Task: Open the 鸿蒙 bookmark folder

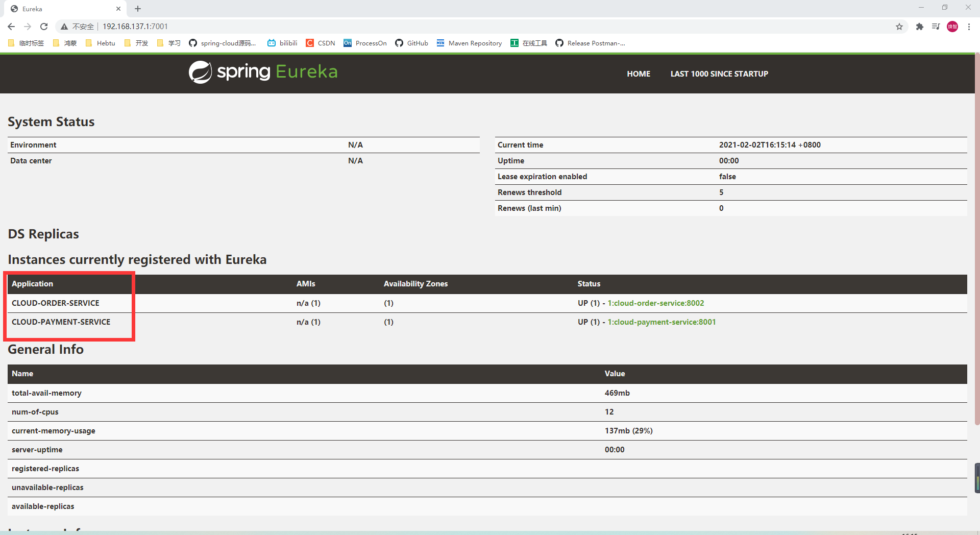Action: click(65, 43)
